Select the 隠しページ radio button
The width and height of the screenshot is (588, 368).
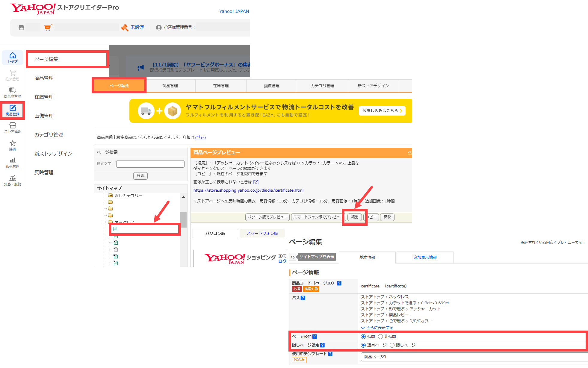pyautogui.click(x=392, y=345)
